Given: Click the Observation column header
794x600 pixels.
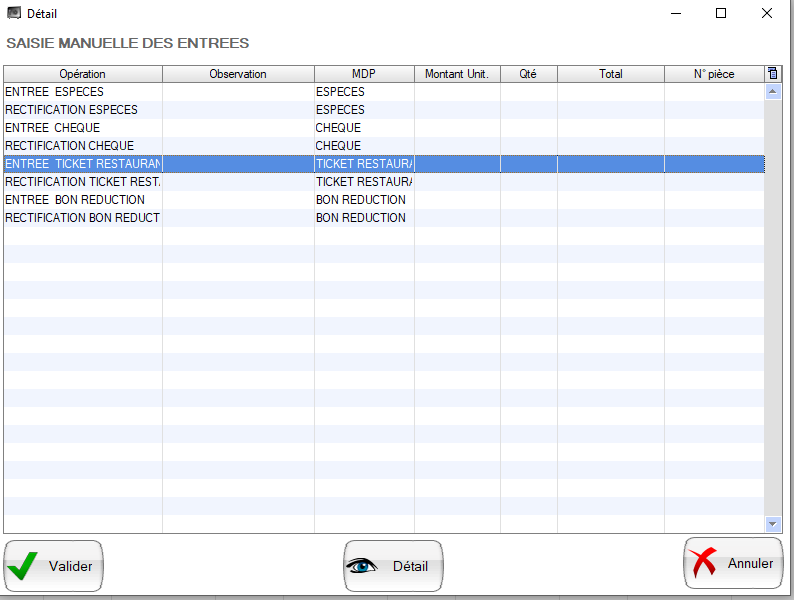Looking at the screenshot, I should coord(238,74).
